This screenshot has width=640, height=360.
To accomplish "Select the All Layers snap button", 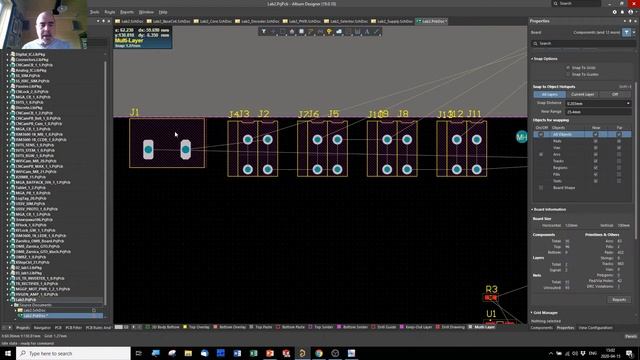I will tap(549, 94).
